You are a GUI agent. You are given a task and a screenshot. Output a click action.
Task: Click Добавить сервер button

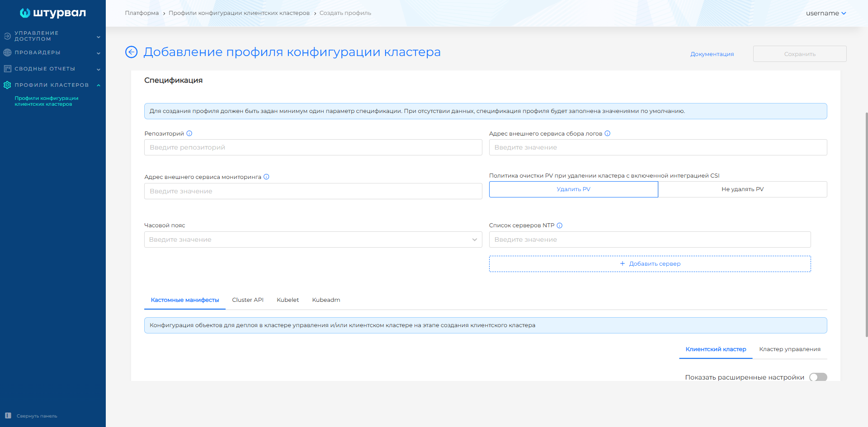pos(650,264)
